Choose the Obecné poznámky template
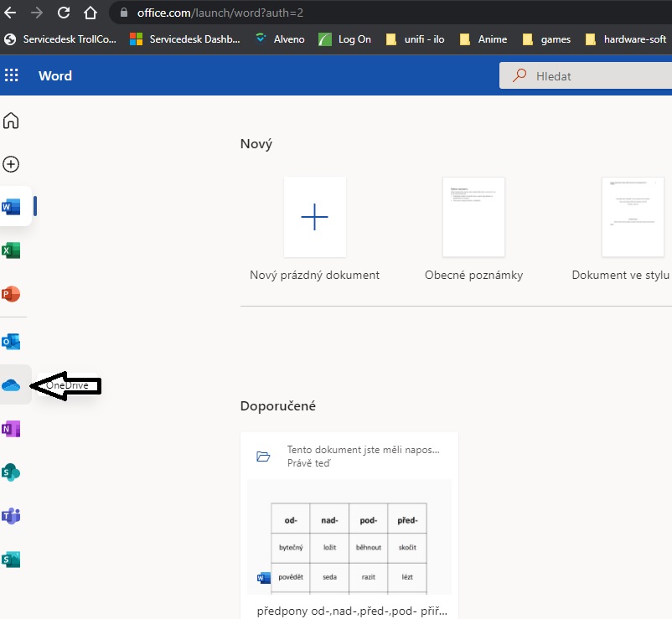 473,217
